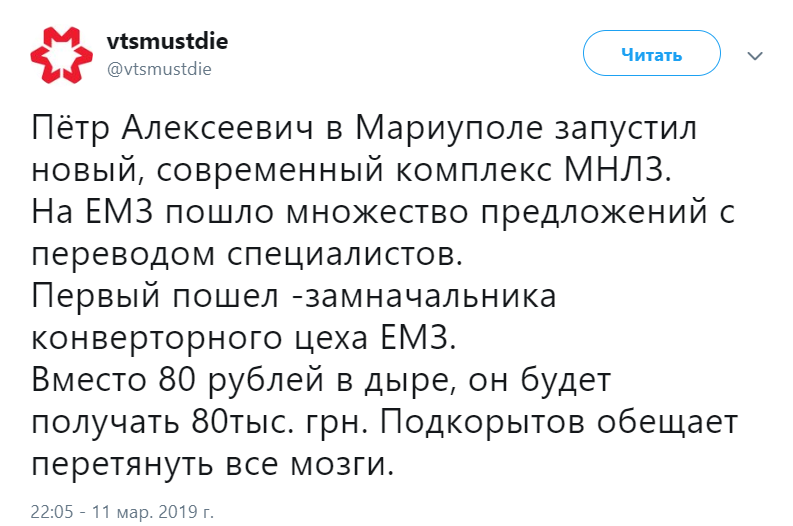The width and height of the screenshot is (793, 526).
Task: Open the vtsmustdie red star avatar
Action: (62, 55)
